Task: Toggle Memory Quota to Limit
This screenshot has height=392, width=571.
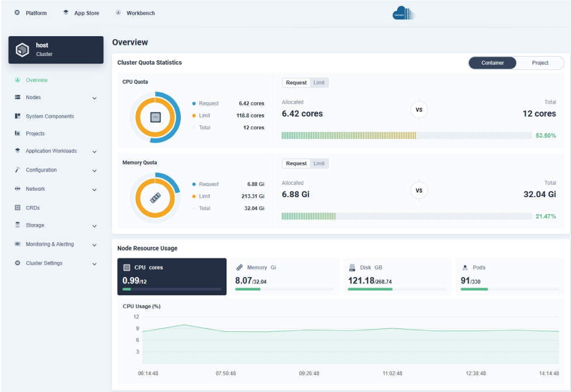Action: click(x=319, y=163)
